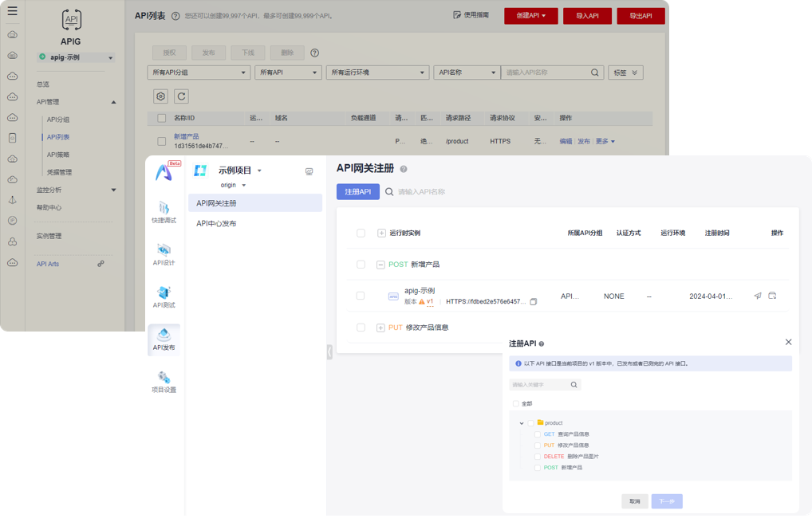This screenshot has height=518, width=812.
Task: Check the PUT 修改产品信息 row checkbox
Action: point(361,328)
